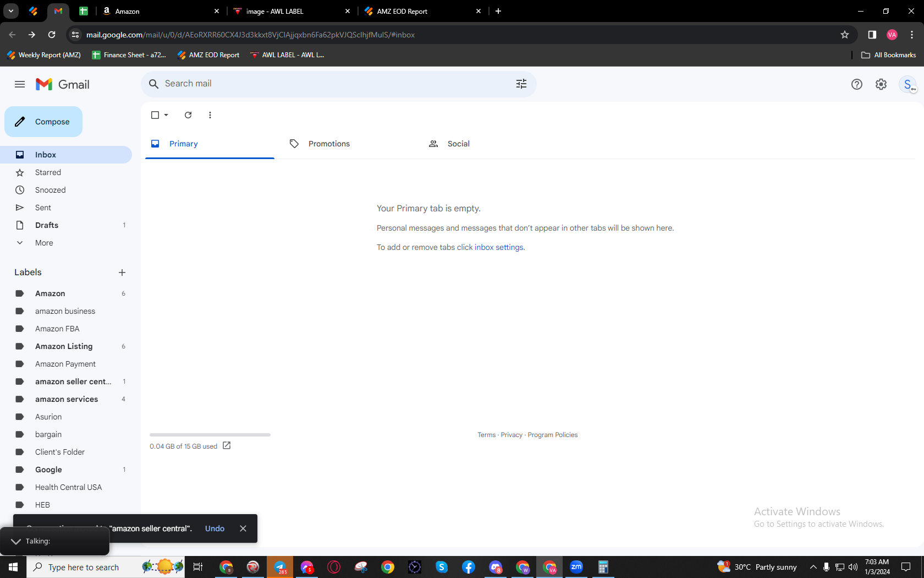Open the Drafts folder
This screenshot has width=924, height=578.
click(66, 225)
